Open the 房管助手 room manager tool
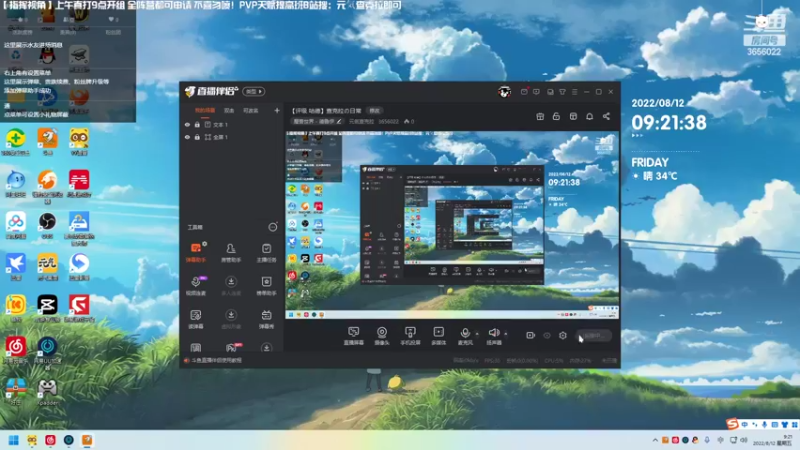 tap(231, 252)
